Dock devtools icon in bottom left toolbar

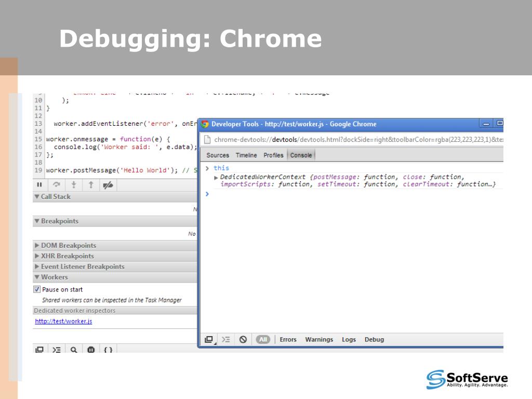point(39,349)
